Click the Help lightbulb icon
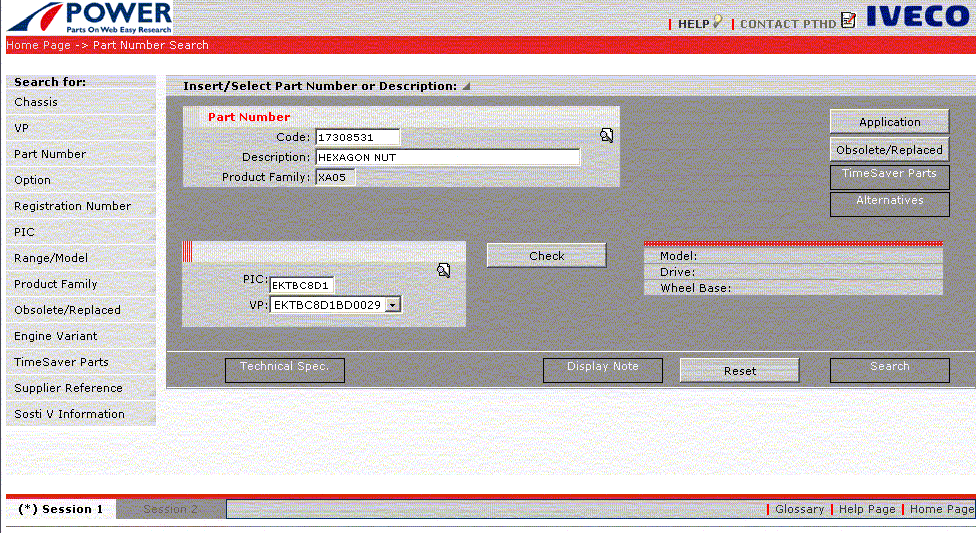Screen dimensions: 980x533 click(x=717, y=22)
